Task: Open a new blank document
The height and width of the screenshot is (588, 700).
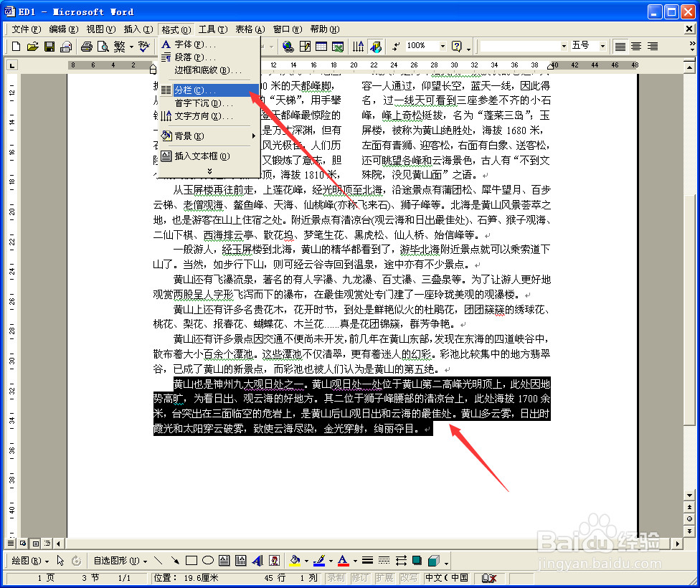Action: pos(15,45)
